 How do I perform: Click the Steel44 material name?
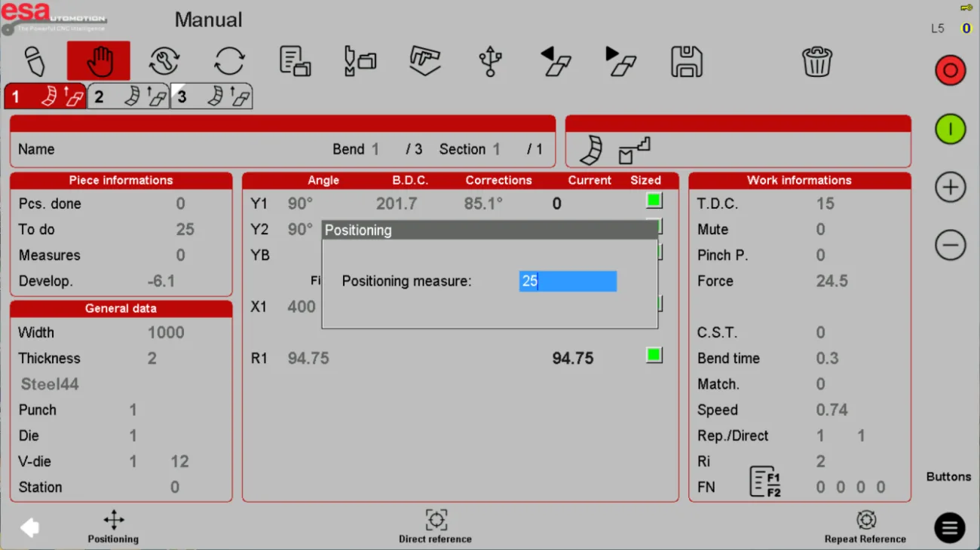(50, 384)
